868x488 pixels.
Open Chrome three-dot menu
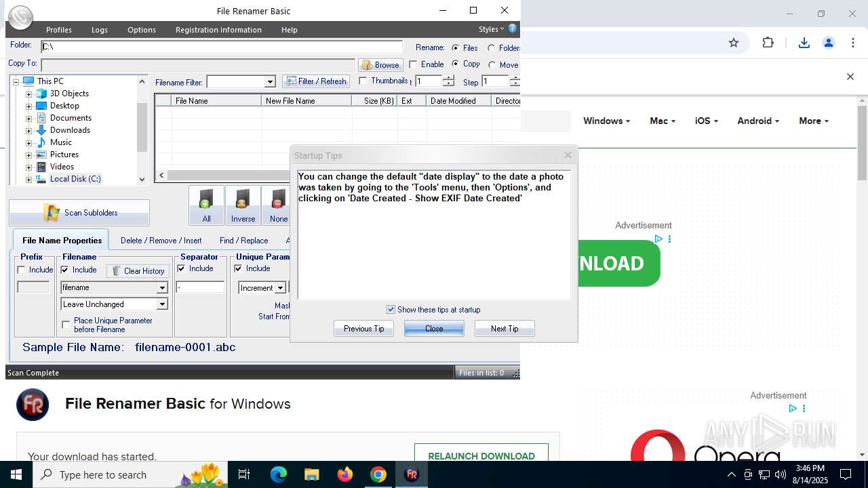[x=852, y=43]
